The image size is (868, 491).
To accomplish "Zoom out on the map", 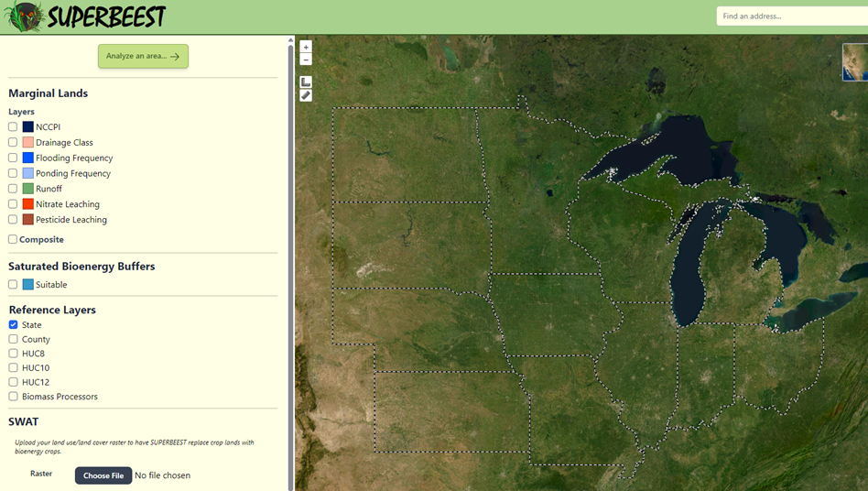I will (306, 60).
